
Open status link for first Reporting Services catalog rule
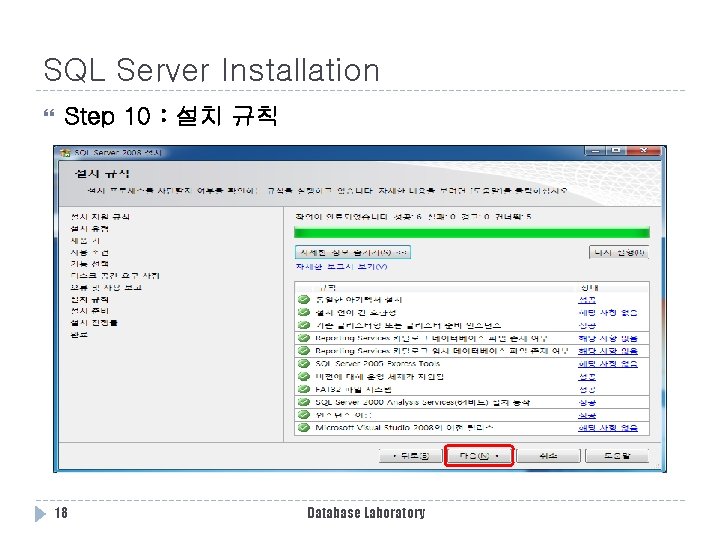(x=608, y=338)
